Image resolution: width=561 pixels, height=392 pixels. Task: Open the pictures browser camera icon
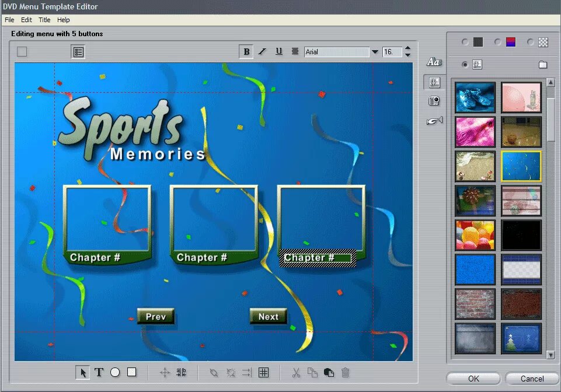pyautogui.click(x=434, y=101)
